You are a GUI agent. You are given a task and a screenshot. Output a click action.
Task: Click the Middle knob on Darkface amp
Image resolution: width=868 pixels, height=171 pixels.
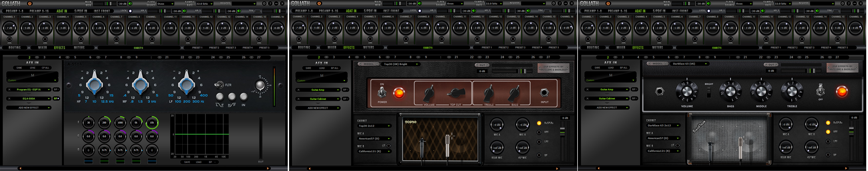point(761,91)
